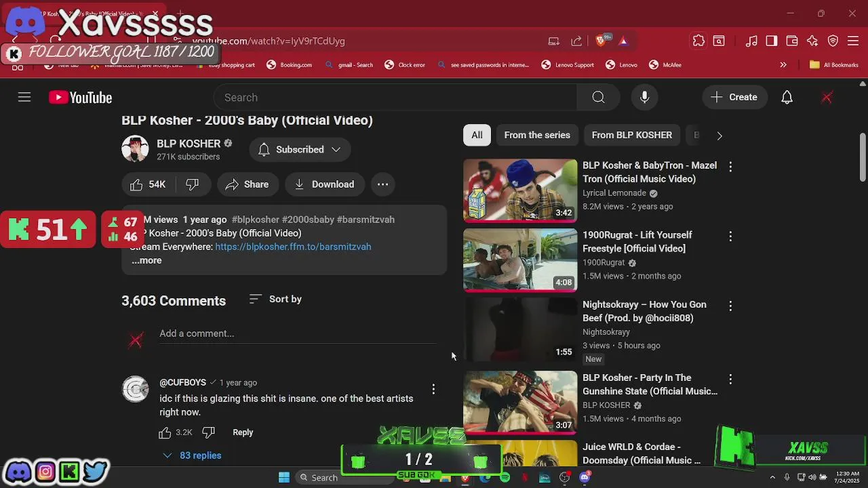Open the McAfee bookmark
Screen dimensions: 868x488
click(665, 65)
